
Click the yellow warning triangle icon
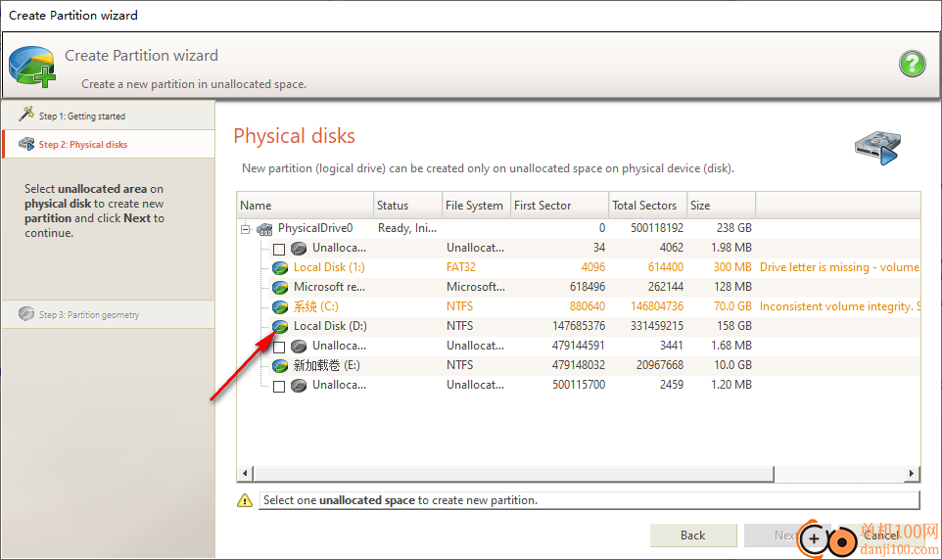click(245, 500)
